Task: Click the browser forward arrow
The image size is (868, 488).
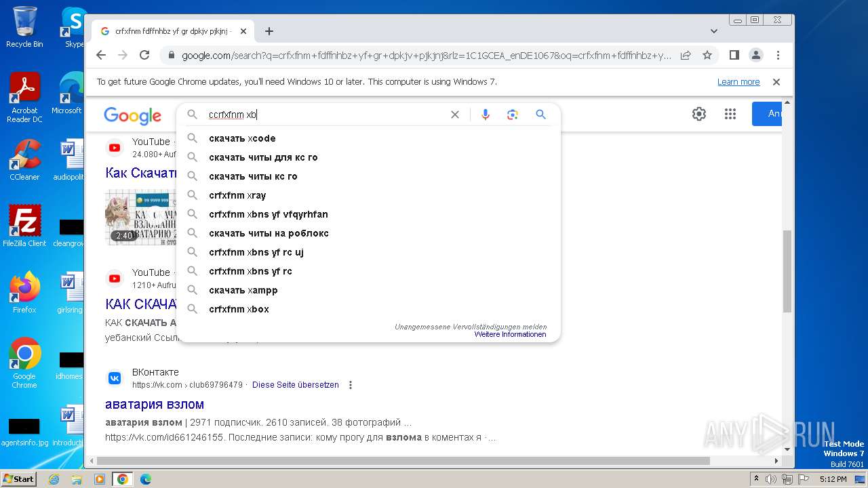Action: click(123, 55)
